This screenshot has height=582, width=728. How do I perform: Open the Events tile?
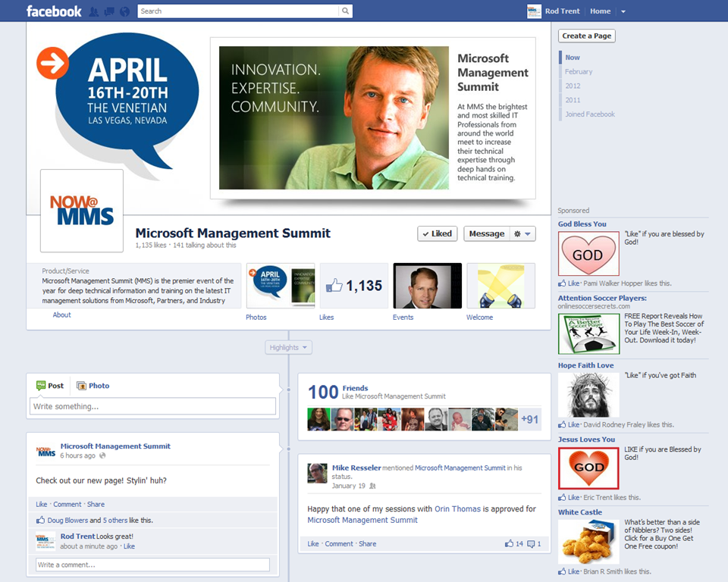coord(427,286)
